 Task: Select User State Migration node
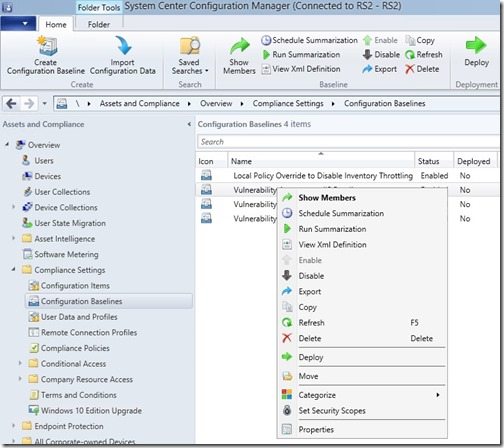pos(70,223)
